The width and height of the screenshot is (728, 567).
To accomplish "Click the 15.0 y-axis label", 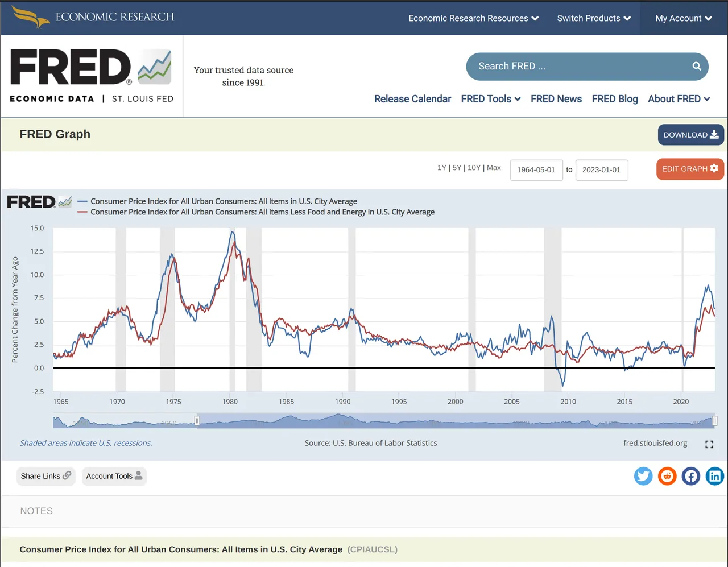I will click(37, 228).
